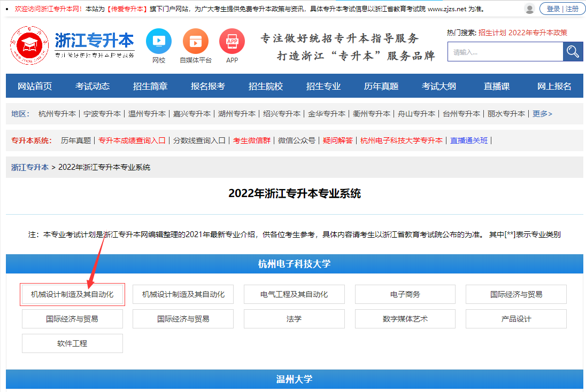This screenshot has height=392, width=586.
Task: Open the 考试大纲 navigation tab
Action: (438, 85)
